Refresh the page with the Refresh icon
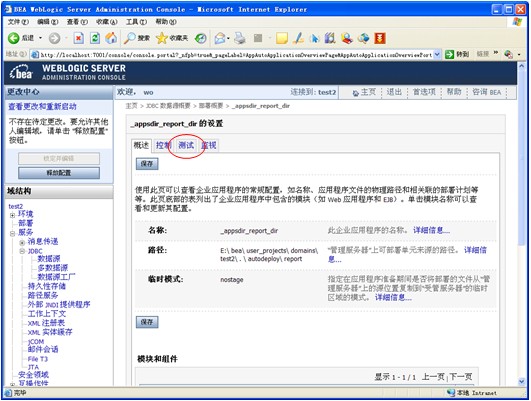 pyautogui.click(x=95, y=38)
